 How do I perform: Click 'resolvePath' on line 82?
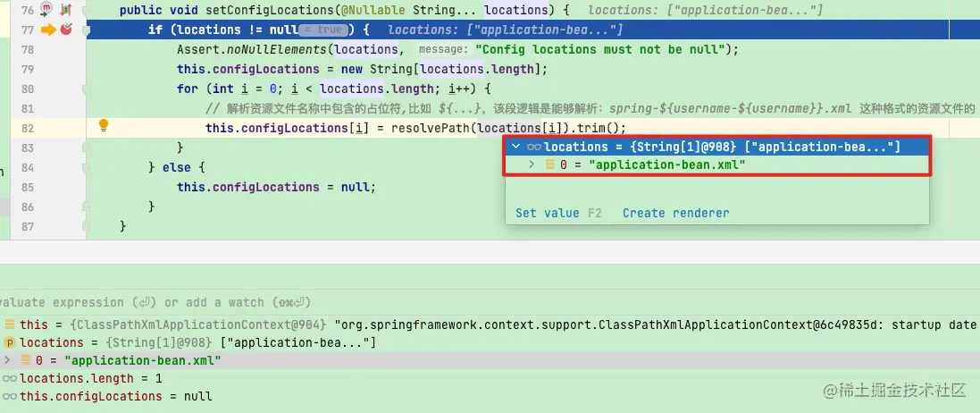(x=430, y=129)
